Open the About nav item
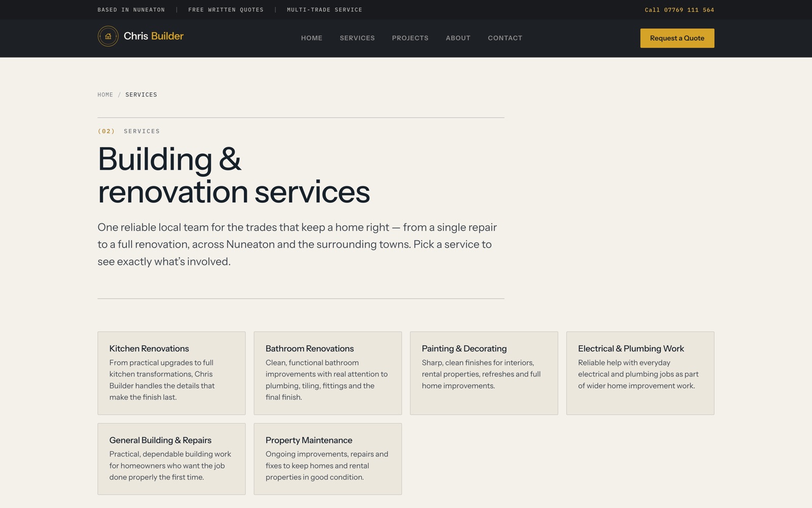 click(x=458, y=38)
